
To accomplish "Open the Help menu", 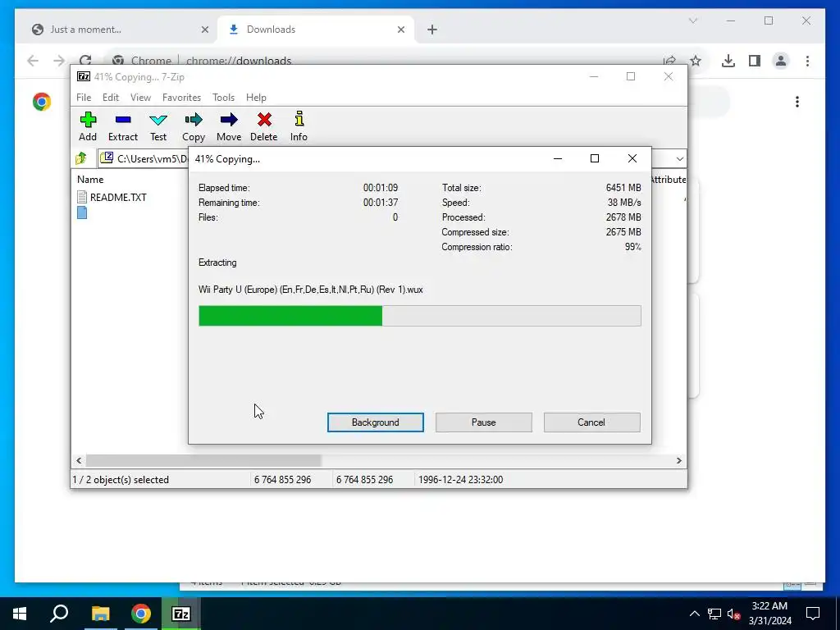I will point(256,98).
